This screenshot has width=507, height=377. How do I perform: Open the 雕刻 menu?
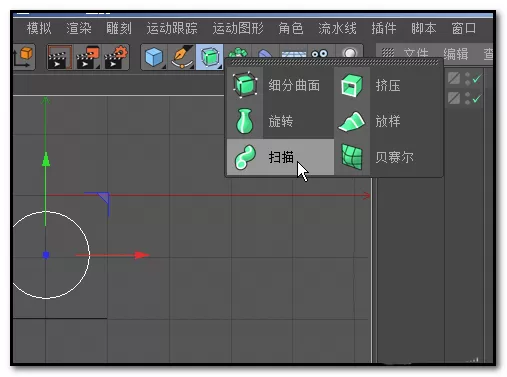coord(119,28)
